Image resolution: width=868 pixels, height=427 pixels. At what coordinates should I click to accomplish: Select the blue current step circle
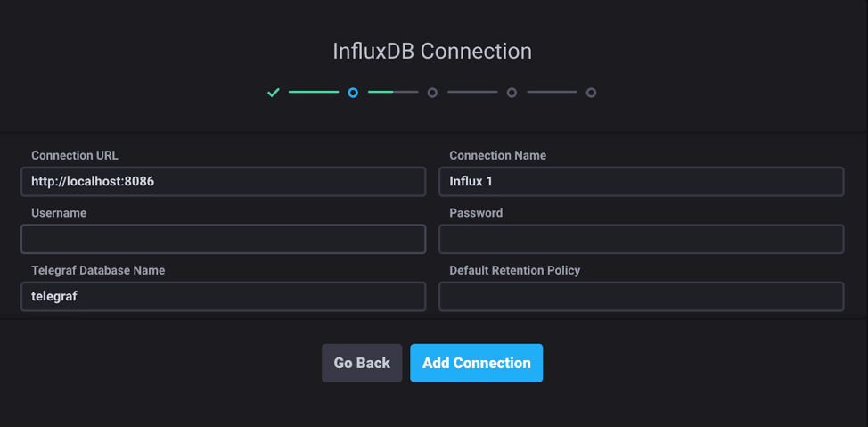[x=353, y=93]
